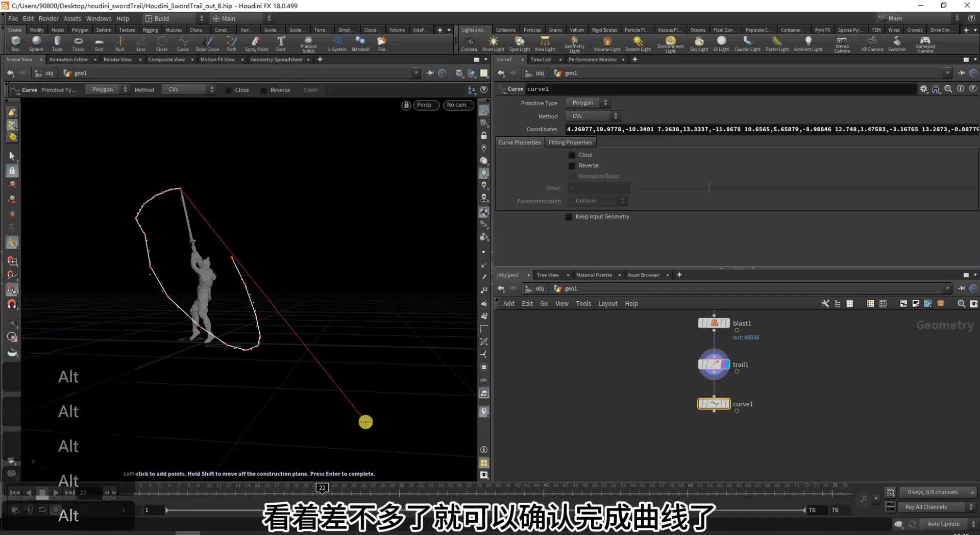The width and height of the screenshot is (980, 535).
Task: Select the Circle shelf tool
Action: point(162,43)
